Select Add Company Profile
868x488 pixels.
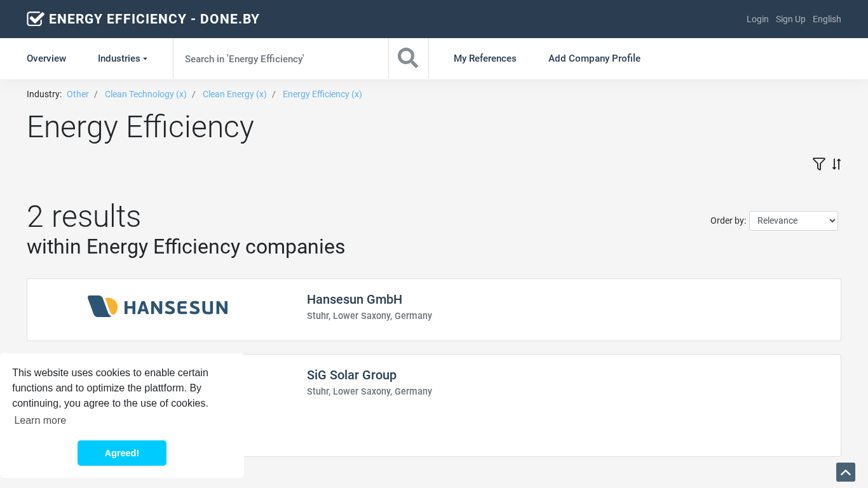594,58
